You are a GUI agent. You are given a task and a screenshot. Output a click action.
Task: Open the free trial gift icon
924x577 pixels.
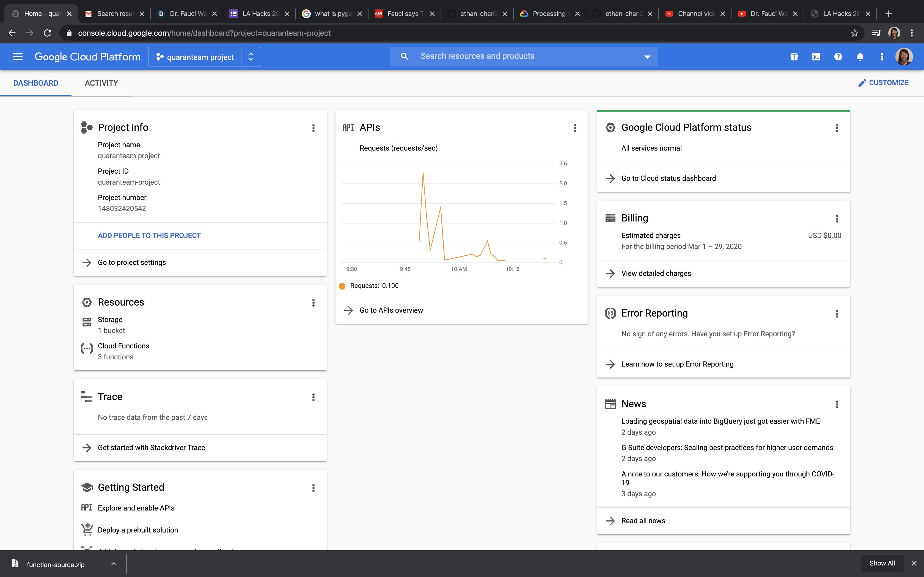pos(794,57)
